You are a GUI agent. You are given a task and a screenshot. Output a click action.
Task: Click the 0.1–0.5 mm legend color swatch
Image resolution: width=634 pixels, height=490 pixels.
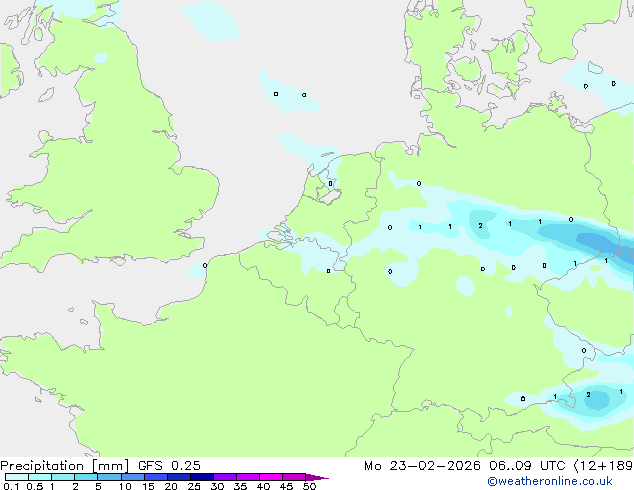click(x=17, y=477)
